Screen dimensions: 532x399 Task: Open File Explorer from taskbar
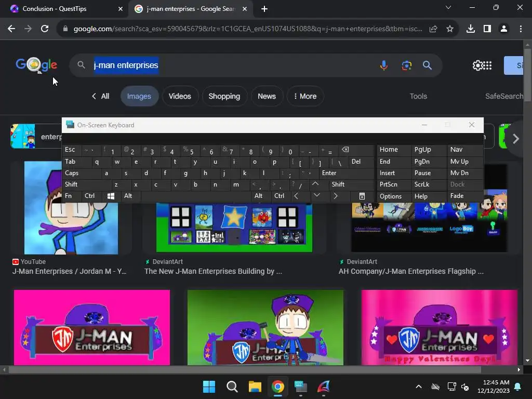[x=255, y=387]
